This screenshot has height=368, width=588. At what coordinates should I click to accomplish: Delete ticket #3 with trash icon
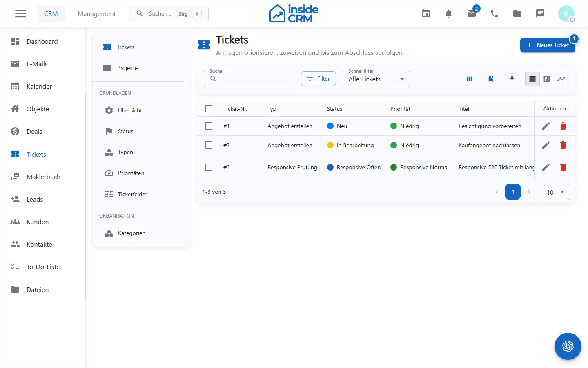(x=563, y=167)
